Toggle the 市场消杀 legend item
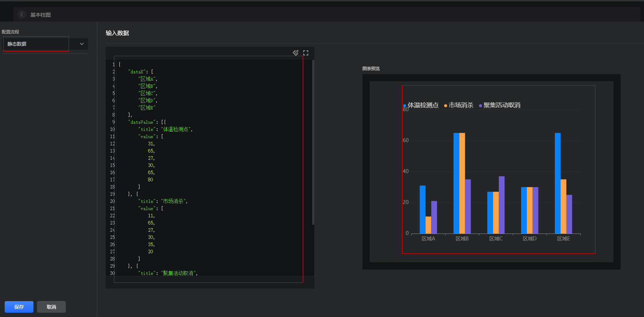 [459, 105]
